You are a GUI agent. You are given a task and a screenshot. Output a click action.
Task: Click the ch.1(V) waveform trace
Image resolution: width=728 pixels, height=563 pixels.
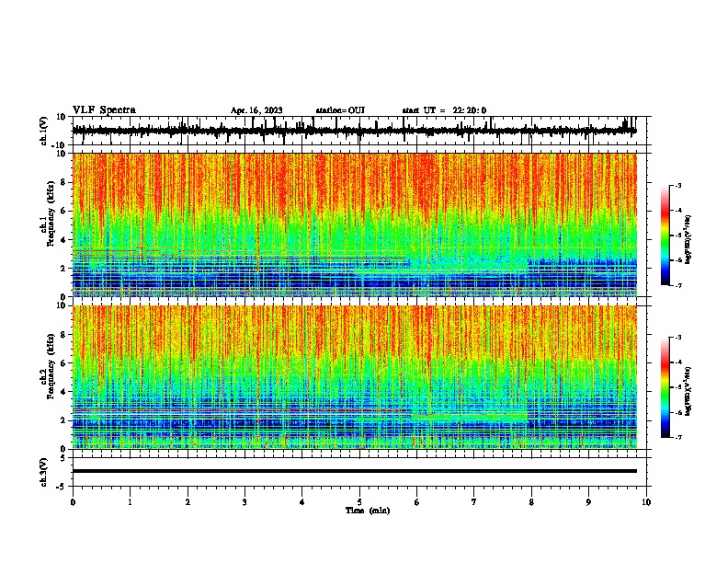pos(354,131)
